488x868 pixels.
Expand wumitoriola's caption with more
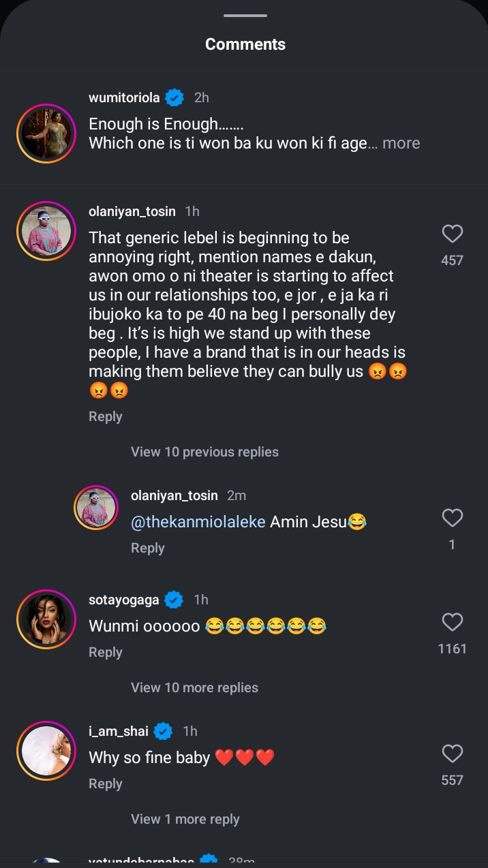pos(401,143)
